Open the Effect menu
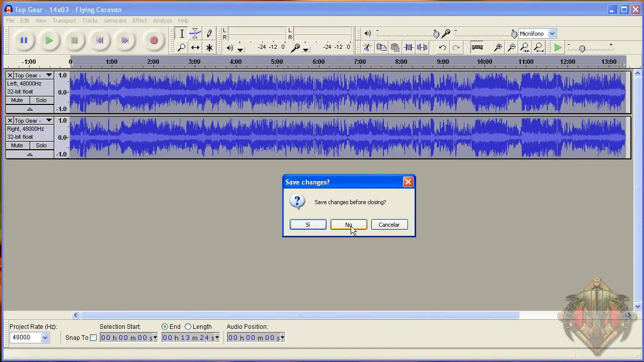Viewport: 644px width, 362px height. click(x=139, y=21)
